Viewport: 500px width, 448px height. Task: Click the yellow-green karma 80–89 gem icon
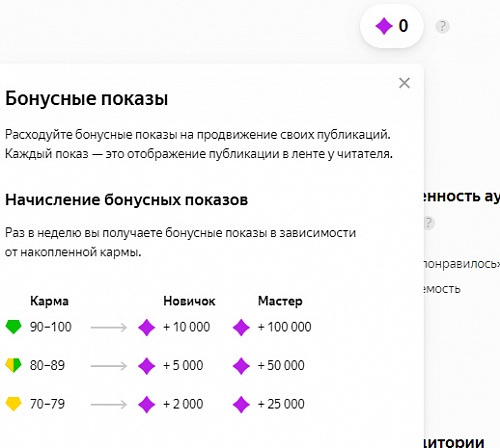14,365
